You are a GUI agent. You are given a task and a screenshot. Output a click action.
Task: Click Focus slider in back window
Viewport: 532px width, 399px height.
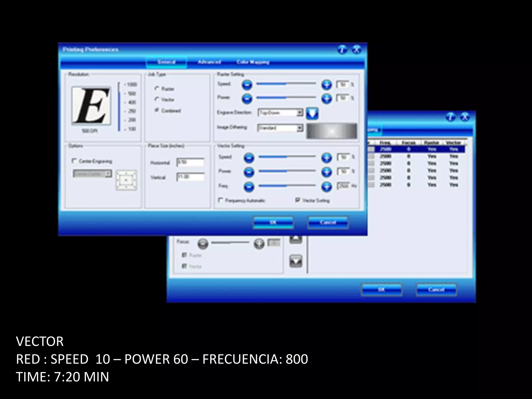point(230,243)
